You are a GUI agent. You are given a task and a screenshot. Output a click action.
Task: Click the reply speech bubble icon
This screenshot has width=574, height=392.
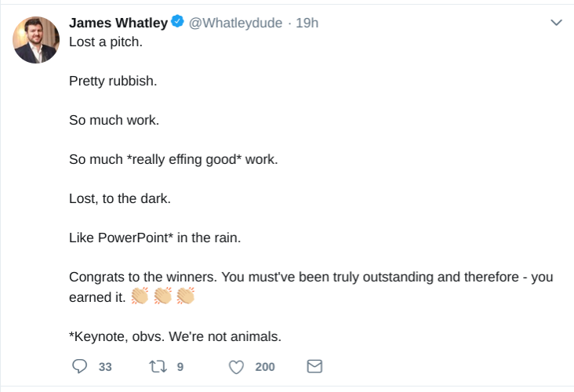click(x=78, y=366)
